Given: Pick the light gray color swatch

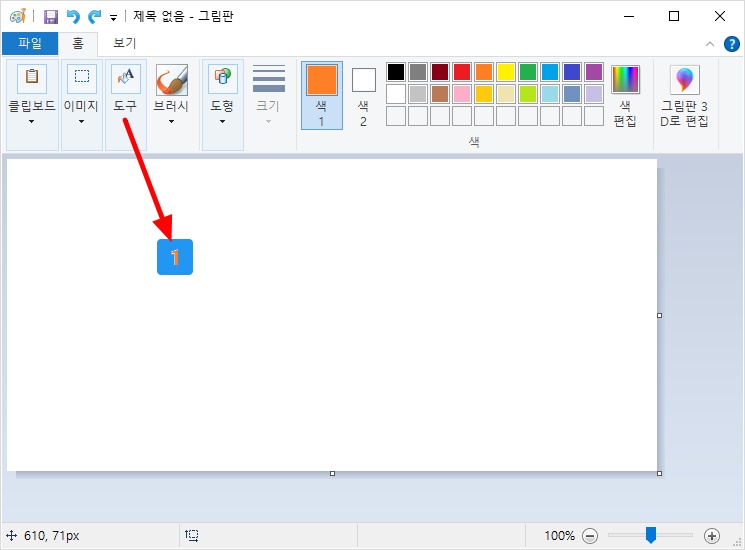Looking at the screenshot, I should point(418,94).
